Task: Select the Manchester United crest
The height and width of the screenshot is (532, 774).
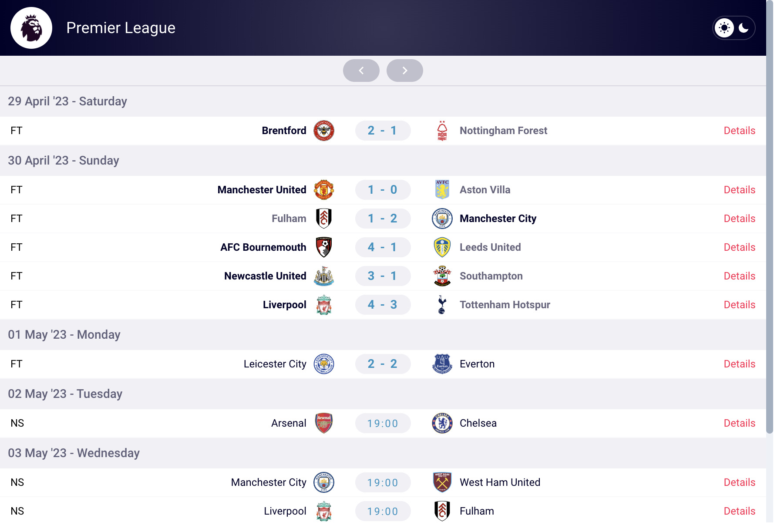Action: 323,189
